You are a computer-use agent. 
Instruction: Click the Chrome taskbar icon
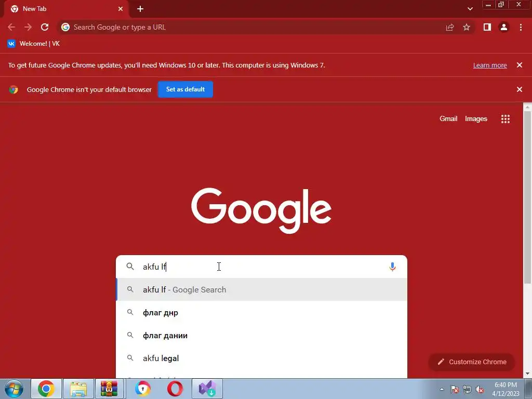tap(46, 389)
